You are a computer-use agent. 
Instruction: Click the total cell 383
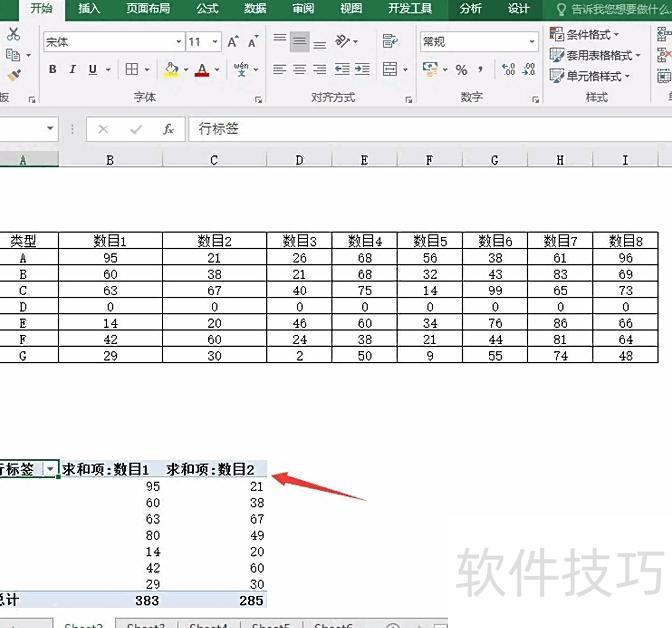[x=147, y=601]
